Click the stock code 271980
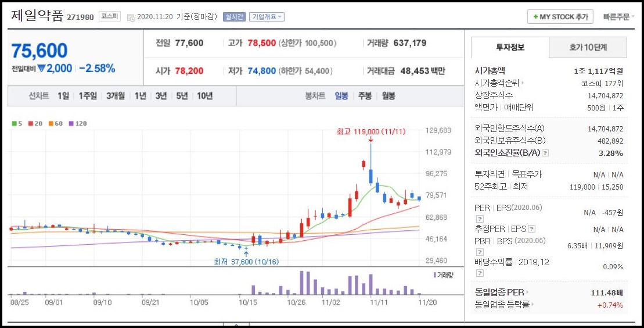Image resolution: width=644 pixels, height=328 pixels. (x=80, y=17)
